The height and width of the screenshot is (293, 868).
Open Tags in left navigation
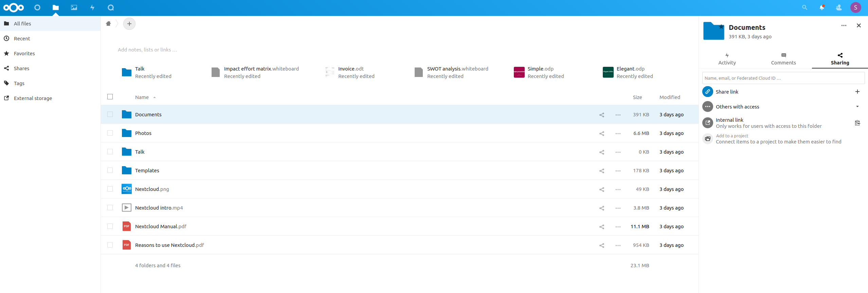tap(50, 83)
